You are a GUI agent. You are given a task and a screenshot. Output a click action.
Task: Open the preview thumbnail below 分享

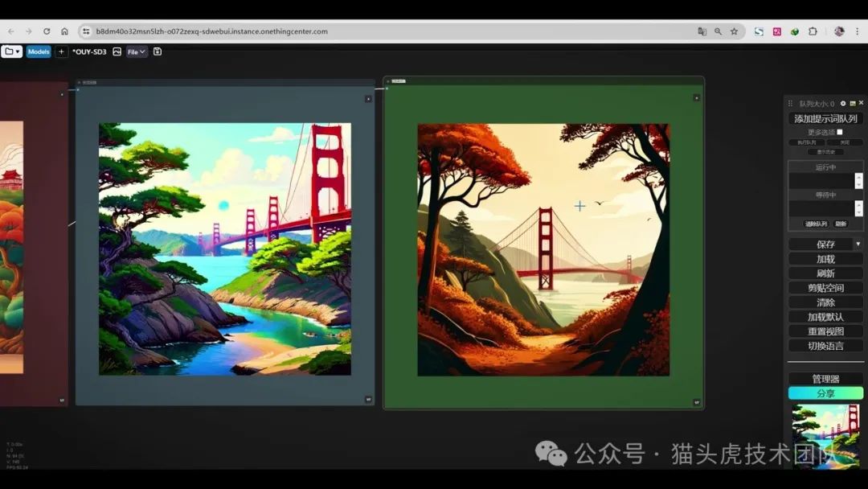tap(825, 437)
